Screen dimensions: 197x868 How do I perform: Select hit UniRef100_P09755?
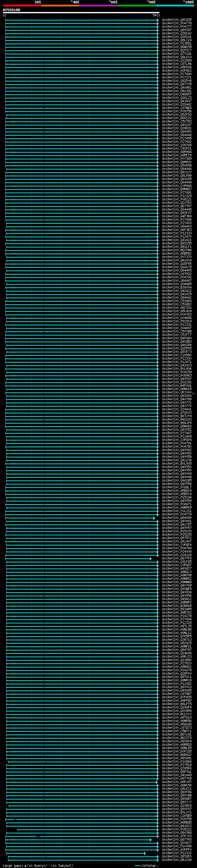tap(177, 819)
